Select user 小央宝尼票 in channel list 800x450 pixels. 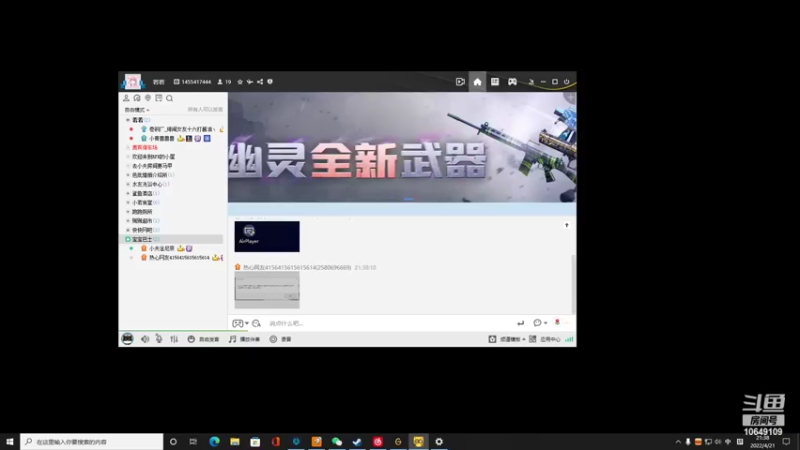pyautogui.click(x=162, y=248)
